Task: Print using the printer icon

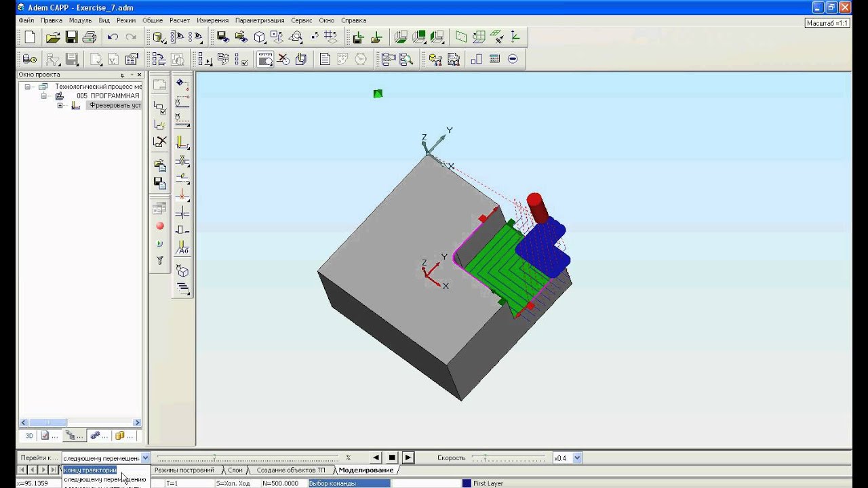Action: click(90, 37)
